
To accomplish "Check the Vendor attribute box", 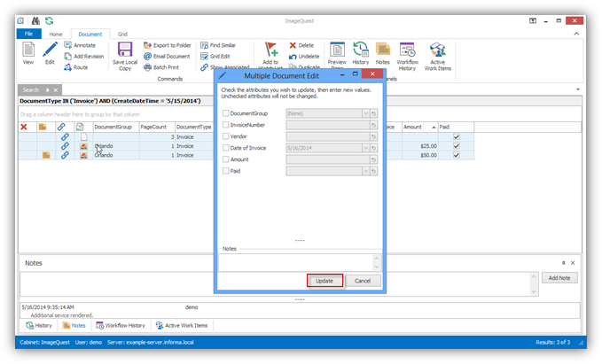I will point(226,136).
